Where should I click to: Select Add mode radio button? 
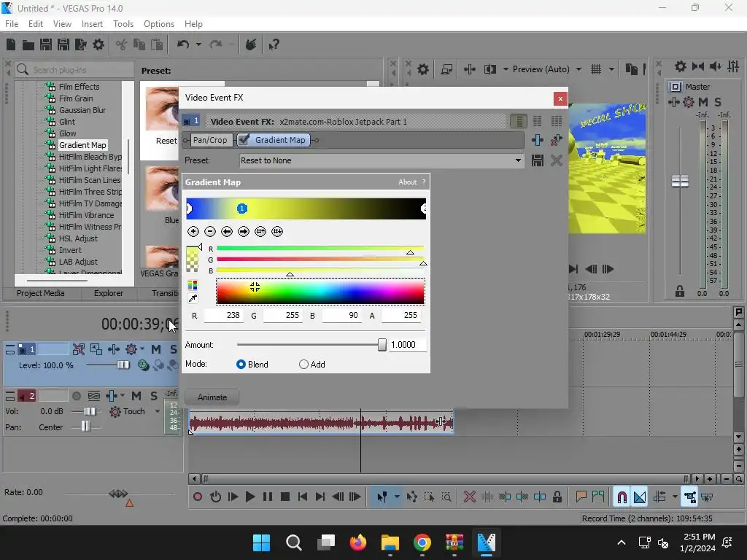pos(303,365)
